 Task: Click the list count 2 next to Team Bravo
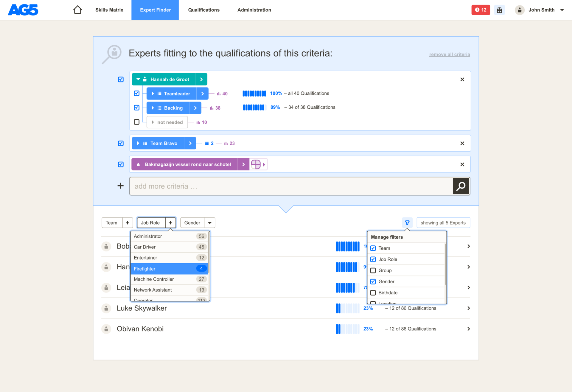(x=209, y=143)
